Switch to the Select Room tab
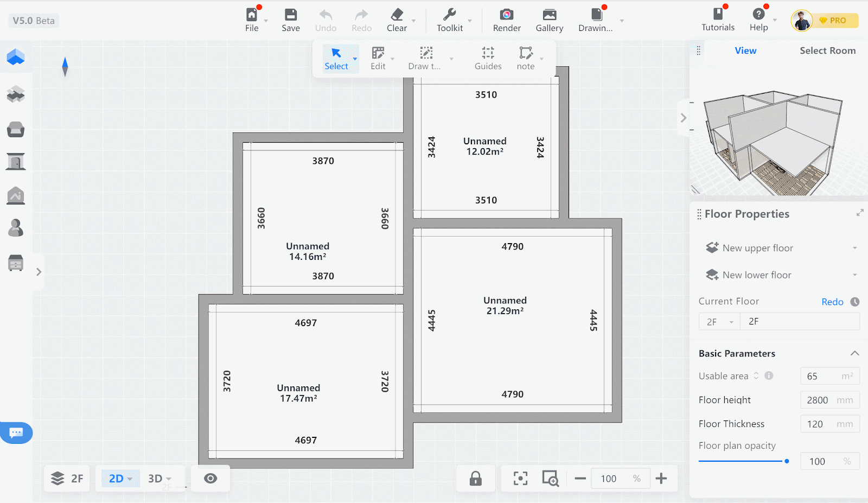 click(827, 50)
